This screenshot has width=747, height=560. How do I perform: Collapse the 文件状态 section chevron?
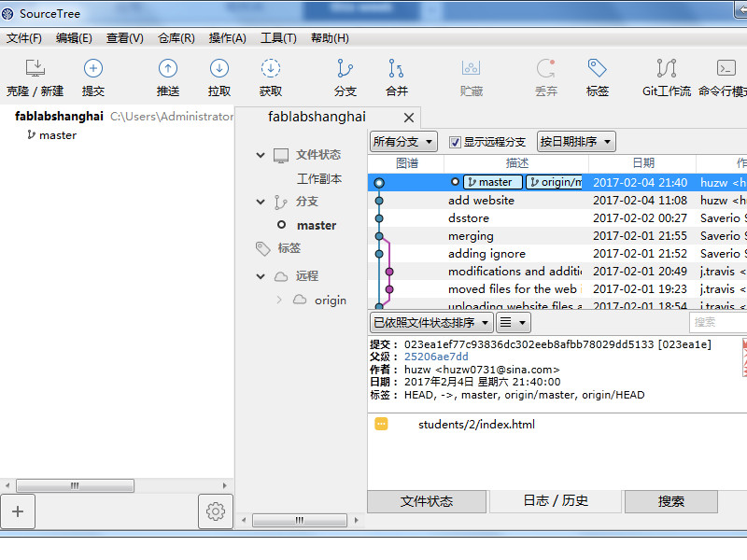point(261,155)
